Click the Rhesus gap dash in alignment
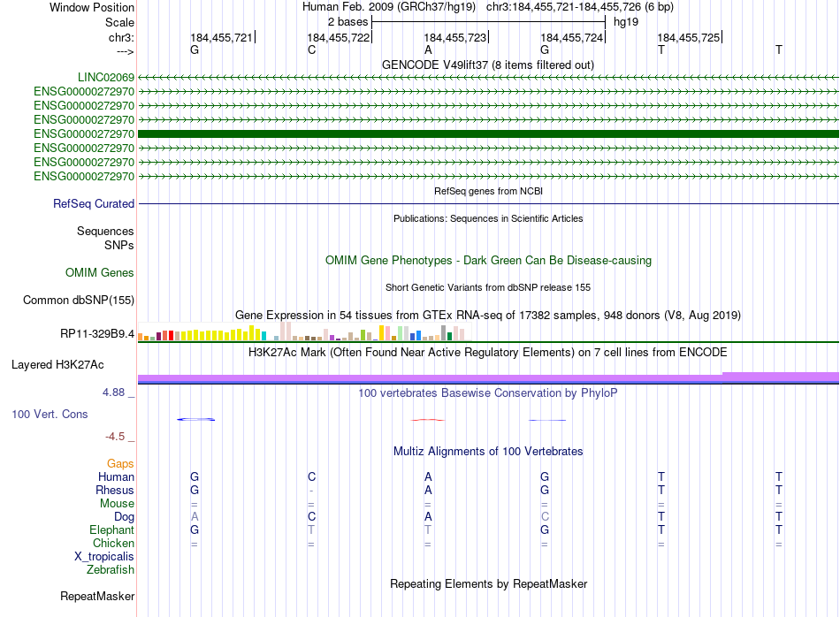The width and height of the screenshot is (840, 617). point(311,491)
